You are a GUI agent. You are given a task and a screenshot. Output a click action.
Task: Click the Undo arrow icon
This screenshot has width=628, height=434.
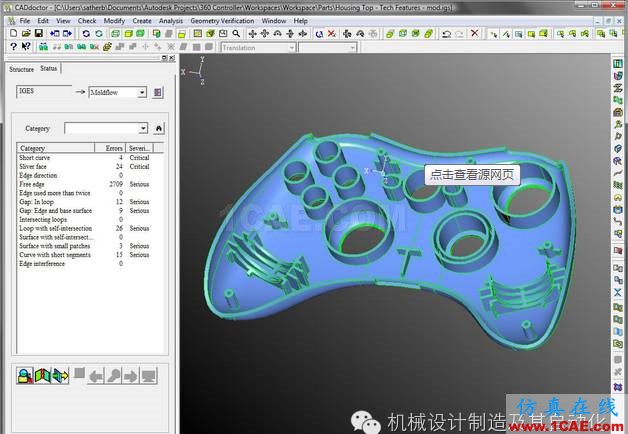click(x=446, y=34)
